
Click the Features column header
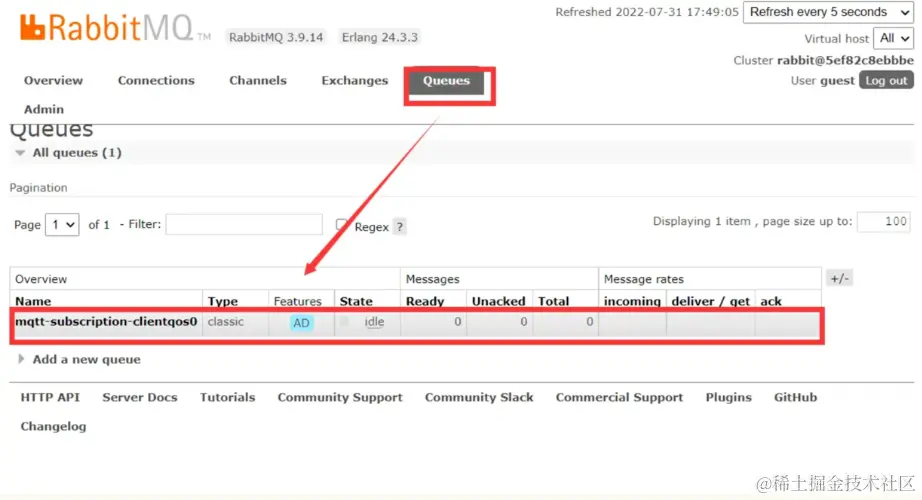point(298,301)
